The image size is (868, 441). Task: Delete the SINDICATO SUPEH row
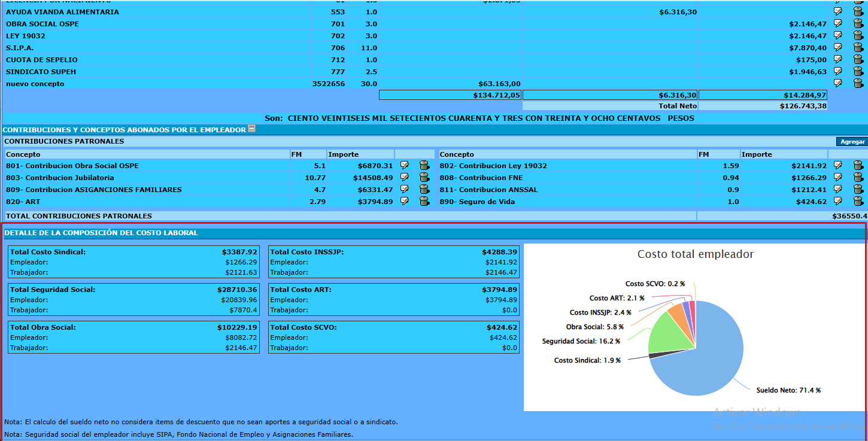coord(858,71)
